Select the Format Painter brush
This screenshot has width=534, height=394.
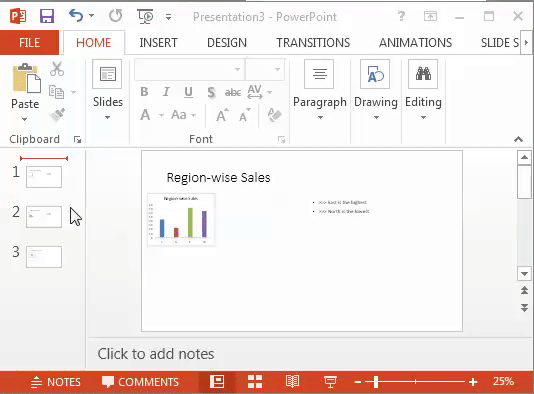point(57,115)
